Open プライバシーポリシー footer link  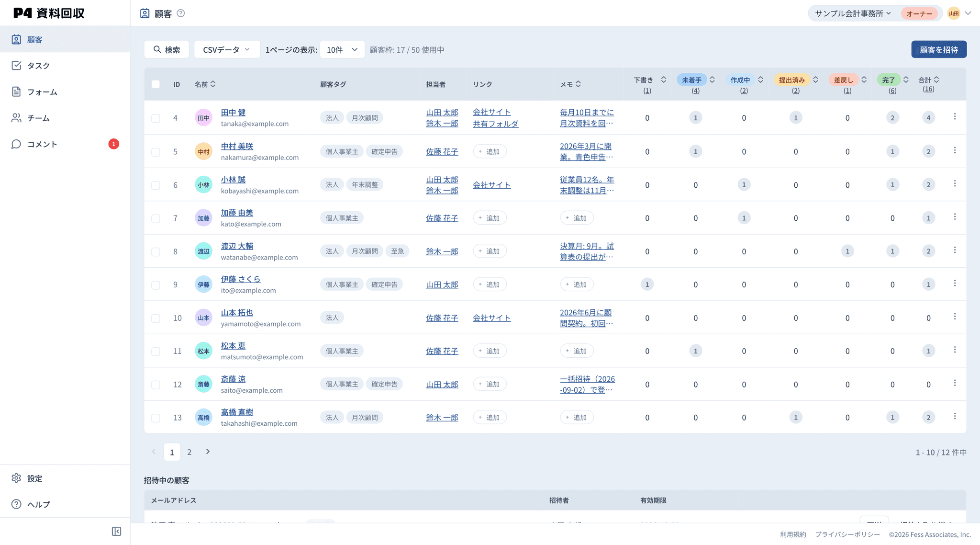pyautogui.click(x=847, y=534)
